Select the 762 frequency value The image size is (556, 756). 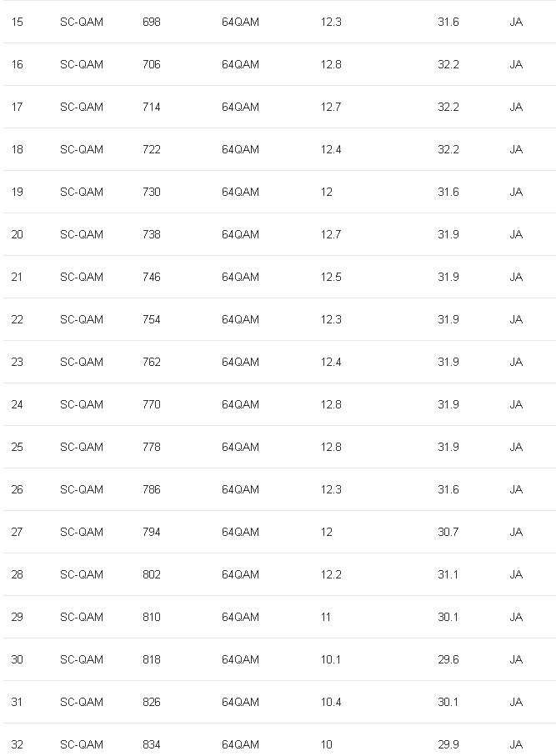[152, 362]
